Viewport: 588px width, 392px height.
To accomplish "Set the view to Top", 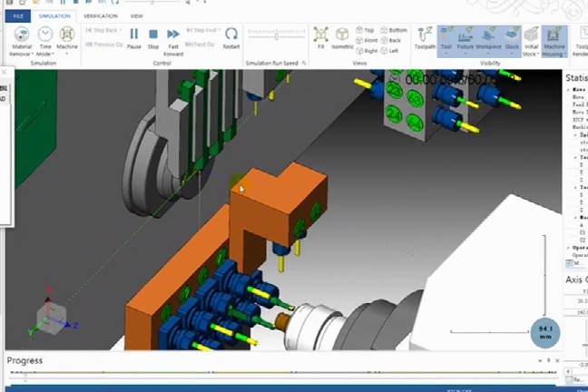I will [365, 30].
